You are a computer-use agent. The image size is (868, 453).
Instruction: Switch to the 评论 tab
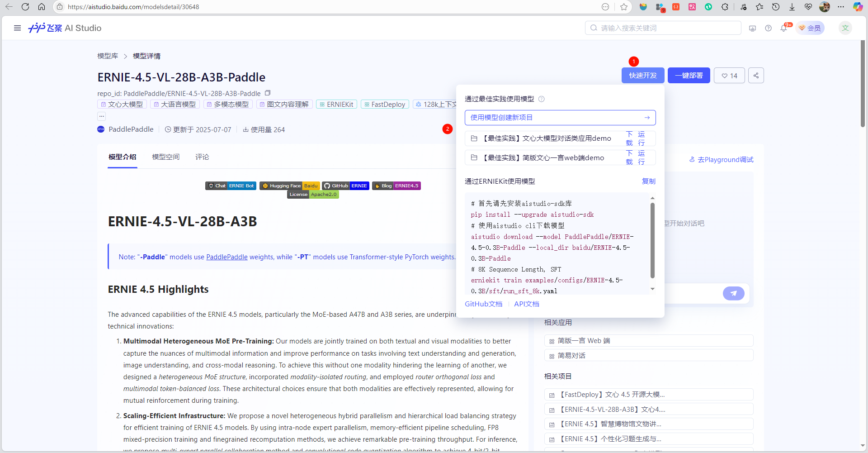pos(202,157)
